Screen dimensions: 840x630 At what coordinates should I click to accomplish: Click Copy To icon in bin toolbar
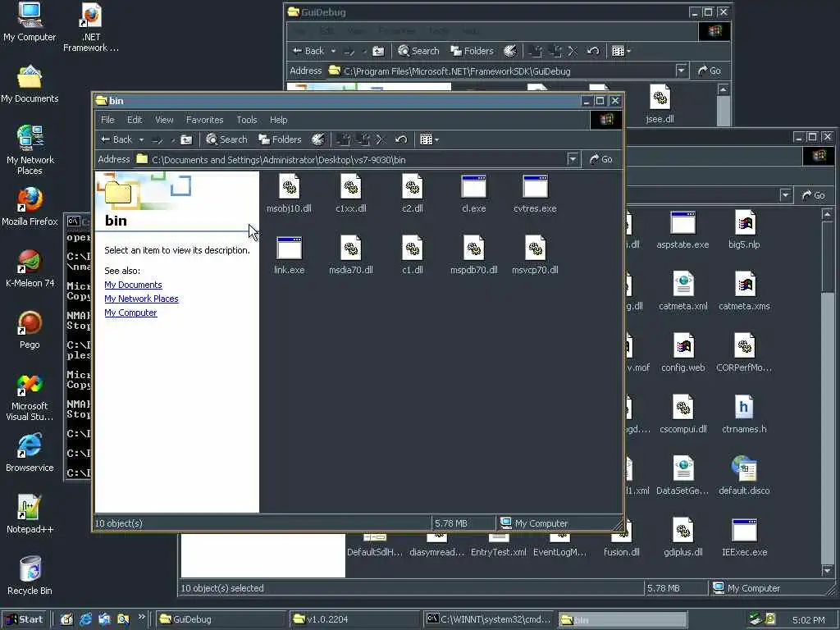pyautogui.click(x=363, y=139)
